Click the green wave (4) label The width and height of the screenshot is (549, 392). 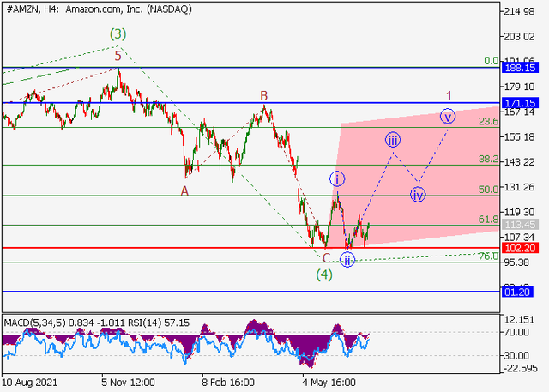point(324,274)
